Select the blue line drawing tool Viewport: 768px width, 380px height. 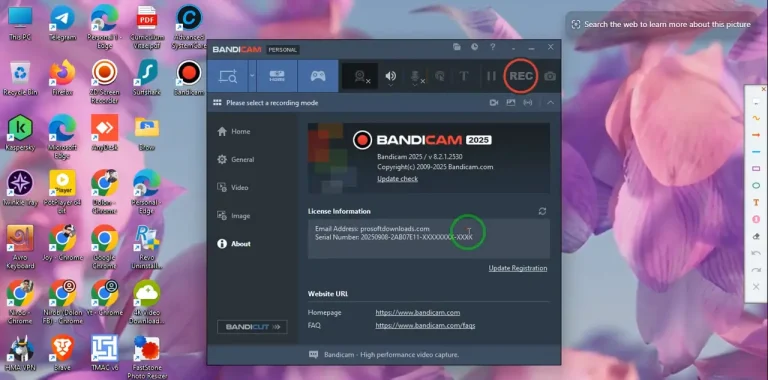coord(756,152)
